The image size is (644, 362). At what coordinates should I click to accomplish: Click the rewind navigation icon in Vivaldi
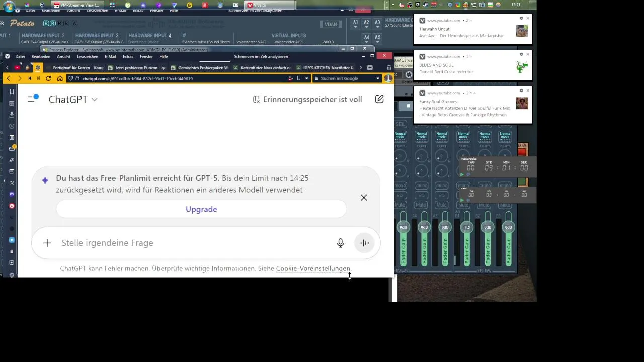[x=30, y=78]
